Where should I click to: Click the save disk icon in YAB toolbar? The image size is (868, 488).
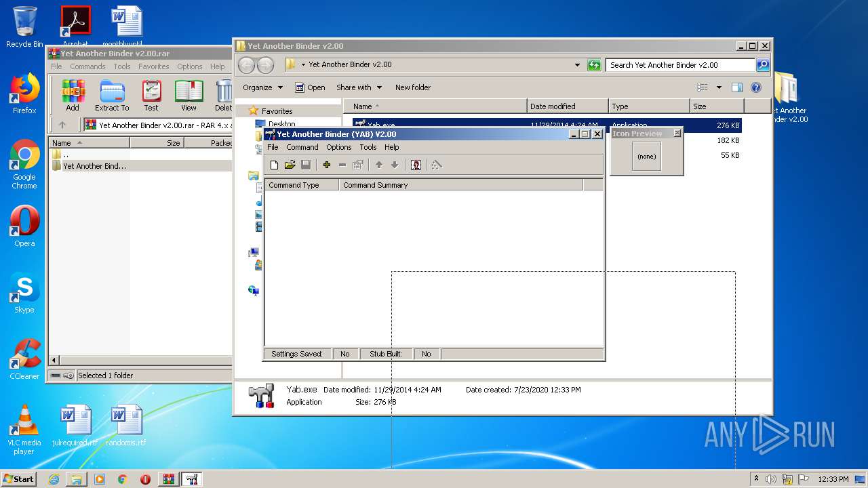(306, 165)
